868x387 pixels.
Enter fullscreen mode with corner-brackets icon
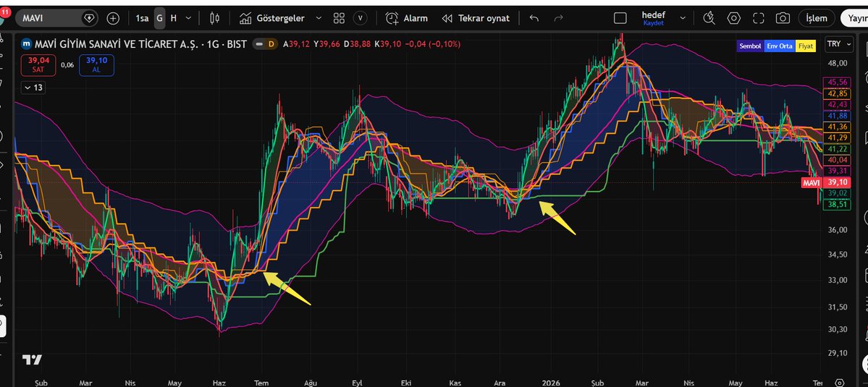point(759,18)
